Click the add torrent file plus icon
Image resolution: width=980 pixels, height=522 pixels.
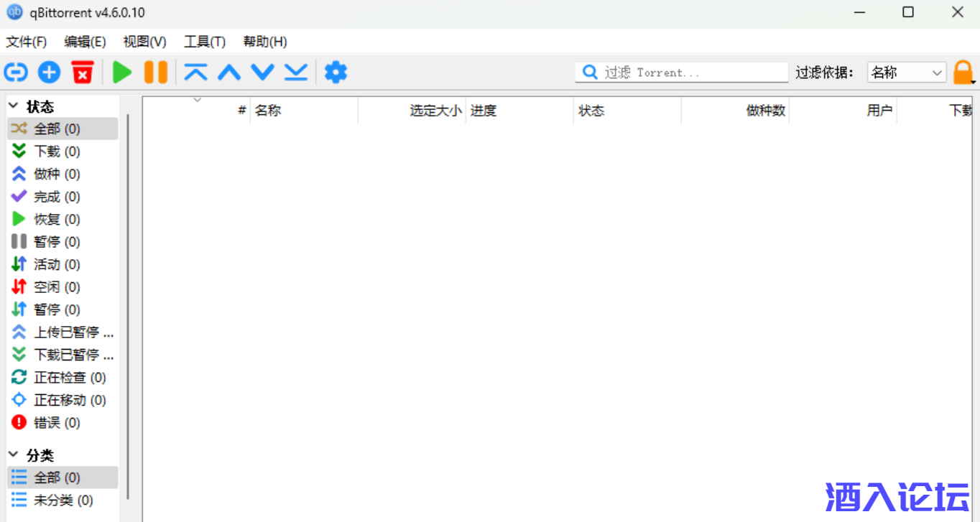(x=49, y=73)
